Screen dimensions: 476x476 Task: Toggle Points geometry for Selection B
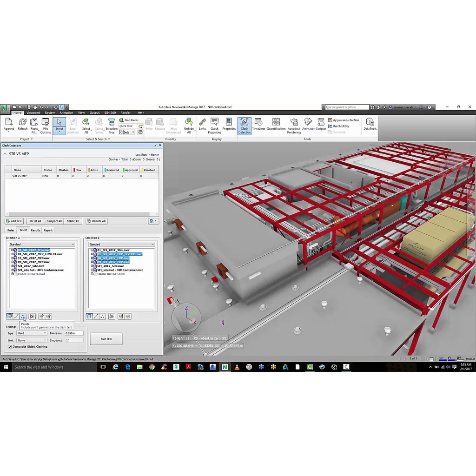click(x=103, y=316)
